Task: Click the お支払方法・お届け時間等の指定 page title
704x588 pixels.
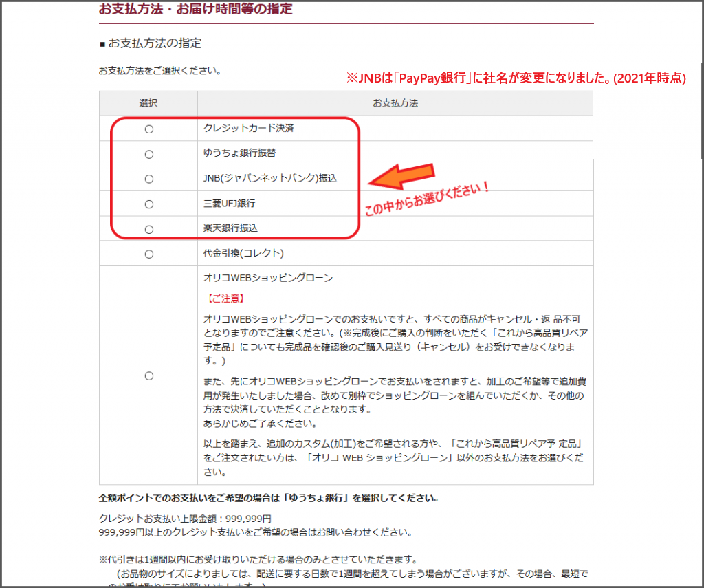Action: [x=196, y=9]
